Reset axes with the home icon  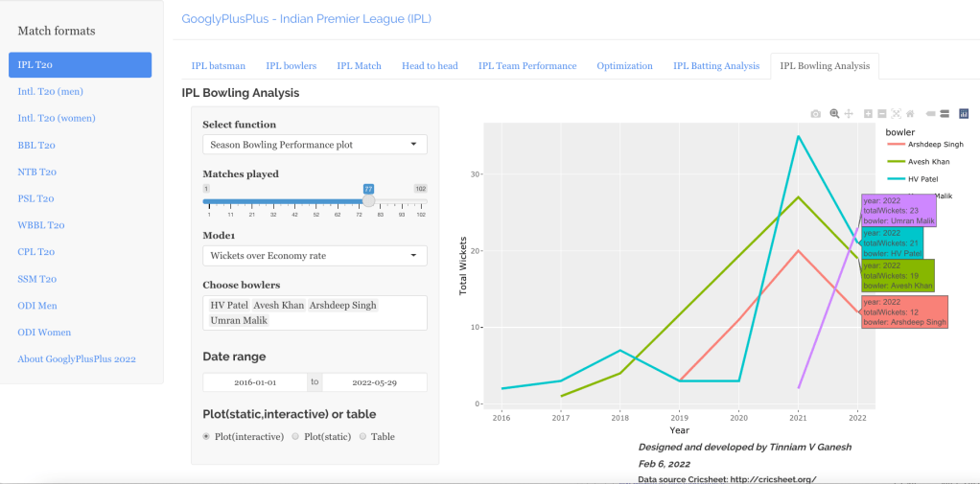click(909, 113)
